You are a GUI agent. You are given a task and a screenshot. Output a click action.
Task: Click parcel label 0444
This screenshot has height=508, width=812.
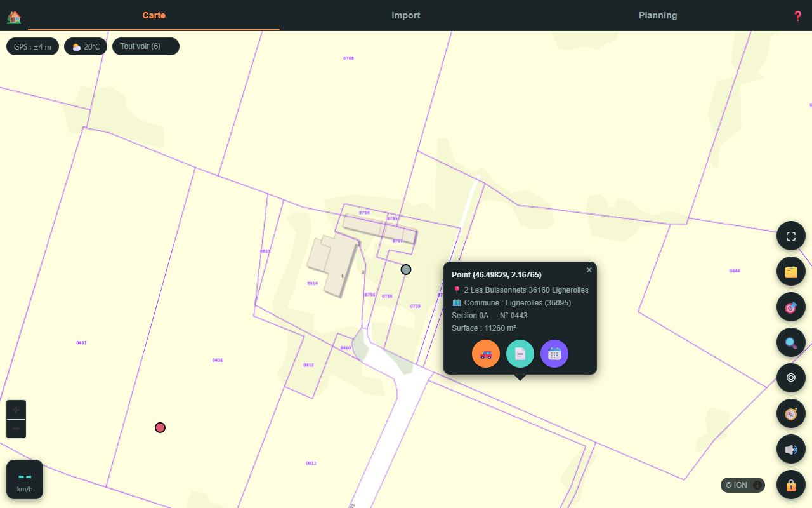[735, 271]
